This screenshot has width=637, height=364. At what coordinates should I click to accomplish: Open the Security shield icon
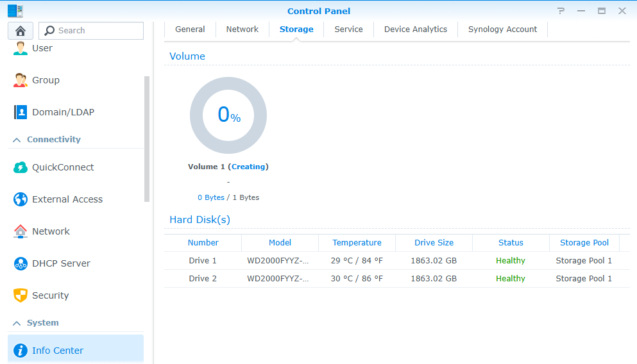coord(21,295)
